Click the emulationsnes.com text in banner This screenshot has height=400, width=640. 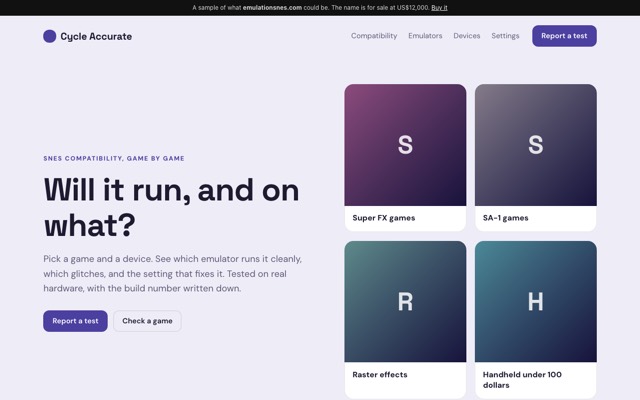tap(272, 8)
